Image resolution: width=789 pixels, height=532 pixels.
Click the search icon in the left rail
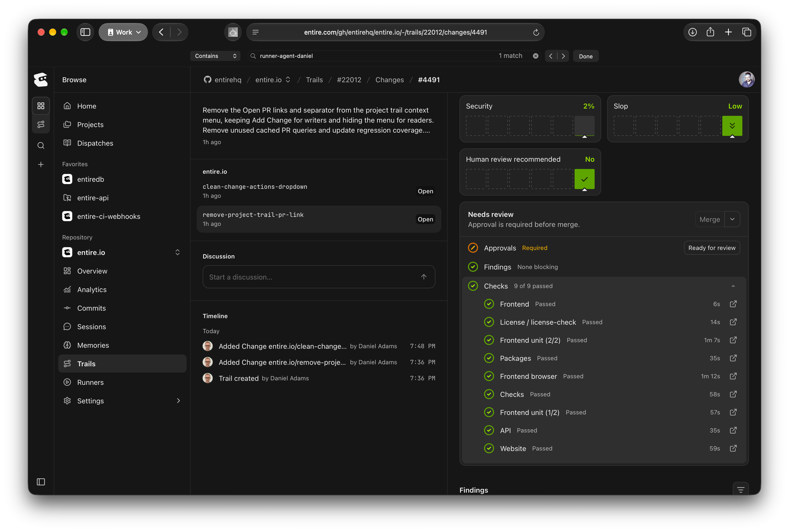[x=41, y=146]
